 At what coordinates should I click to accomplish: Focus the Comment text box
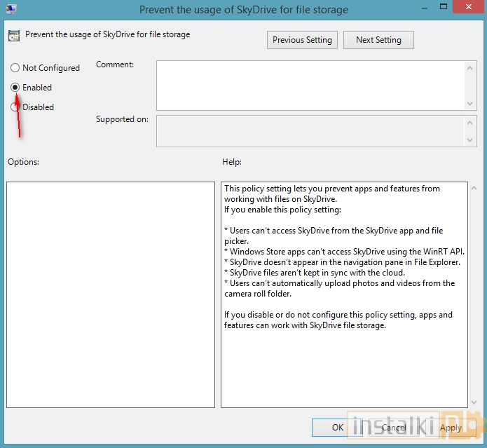click(x=310, y=86)
